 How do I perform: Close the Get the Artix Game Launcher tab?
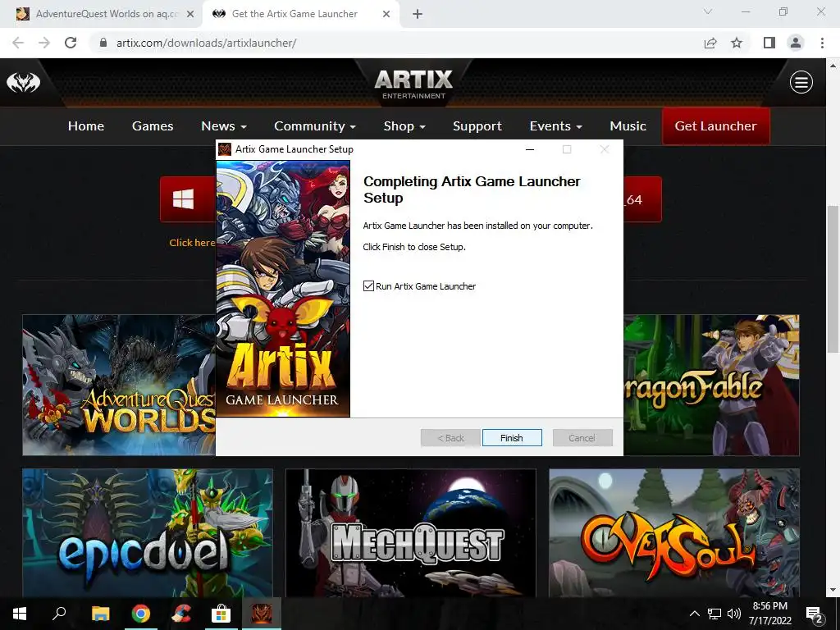[386, 14]
